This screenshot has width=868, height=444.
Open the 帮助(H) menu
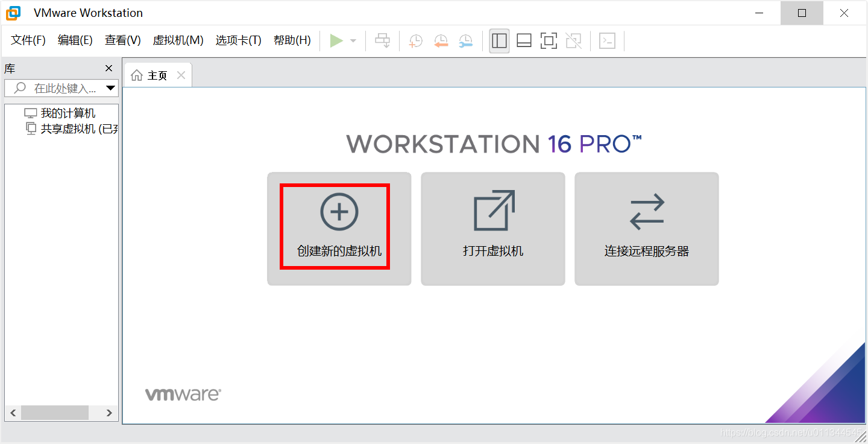click(x=292, y=40)
